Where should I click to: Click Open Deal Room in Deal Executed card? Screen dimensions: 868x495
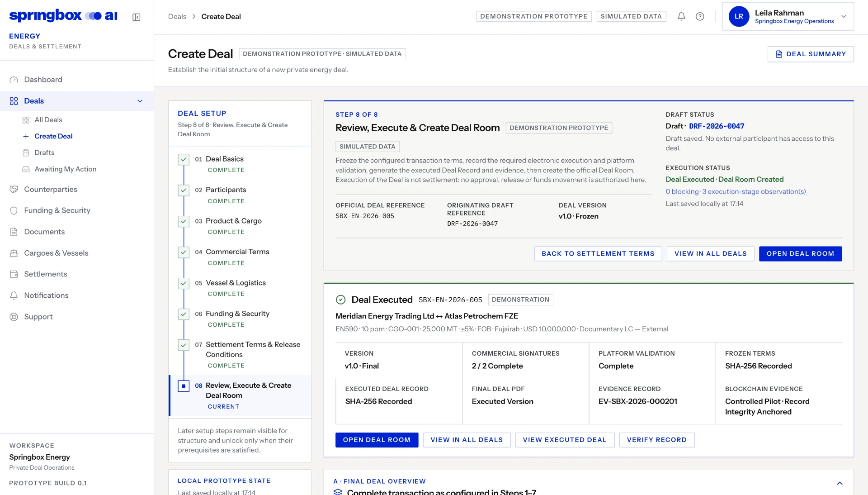(377, 440)
